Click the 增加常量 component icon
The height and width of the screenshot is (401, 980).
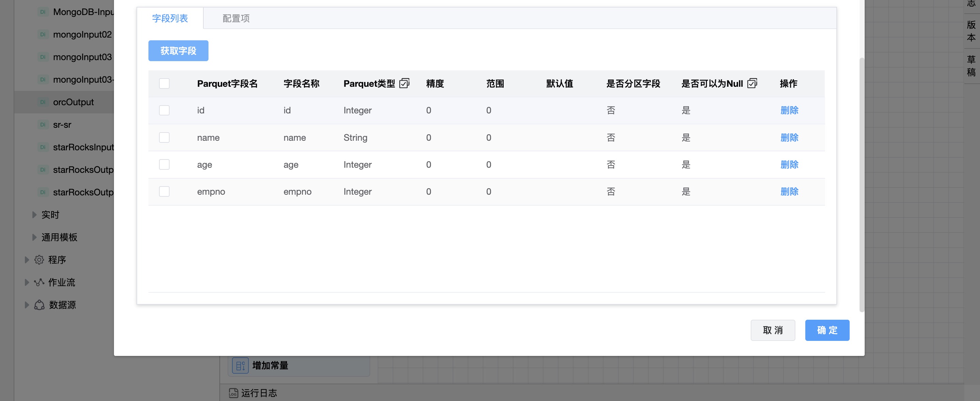pyautogui.click(x=240, y=365)
